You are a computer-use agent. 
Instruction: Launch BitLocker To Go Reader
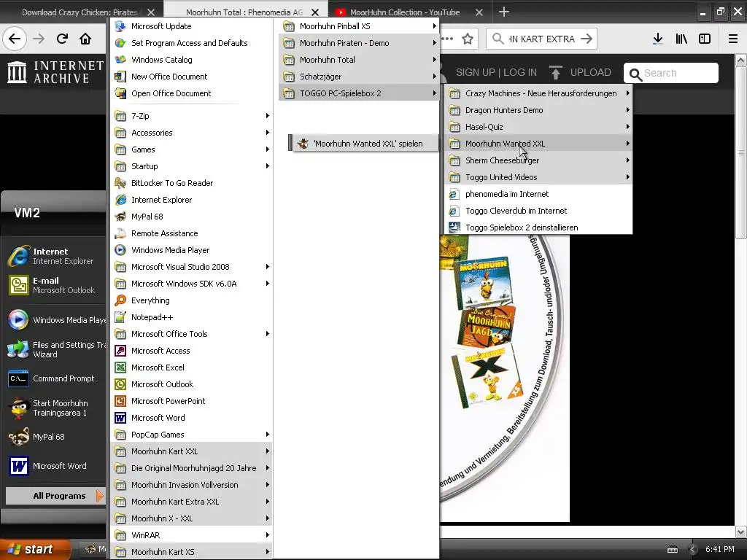coord(190,183)
